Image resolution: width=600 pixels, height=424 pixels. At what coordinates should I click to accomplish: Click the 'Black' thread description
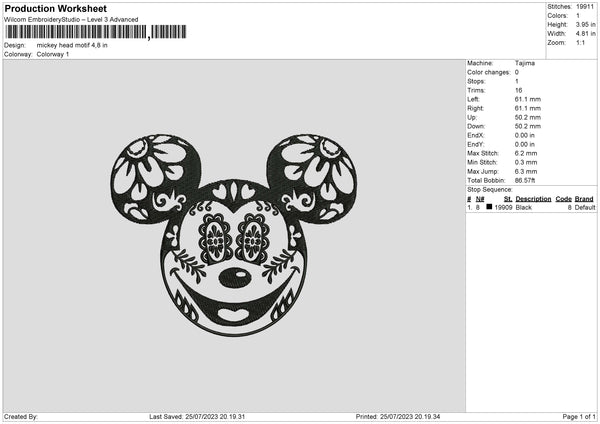point(523,207)
